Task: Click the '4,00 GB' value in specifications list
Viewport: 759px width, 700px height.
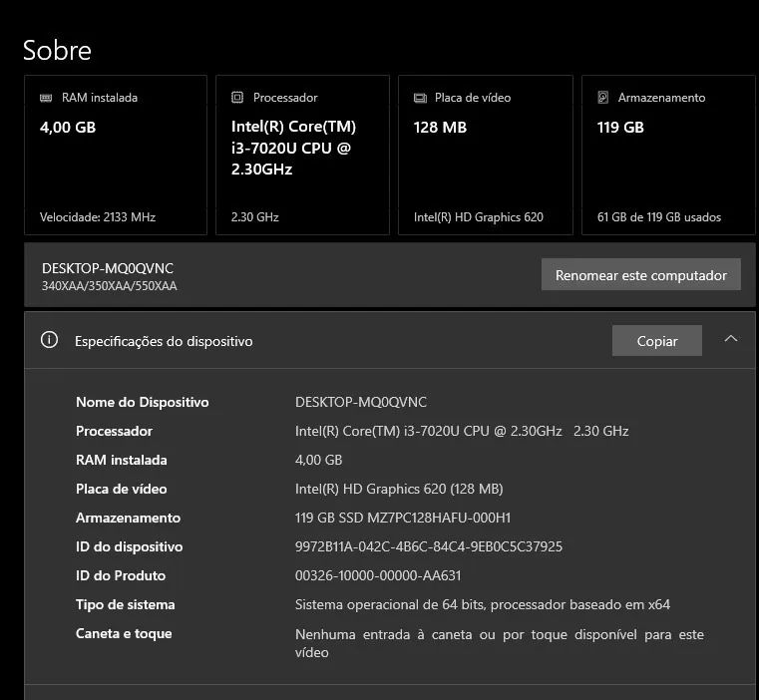Action: (x=318, y=460)
